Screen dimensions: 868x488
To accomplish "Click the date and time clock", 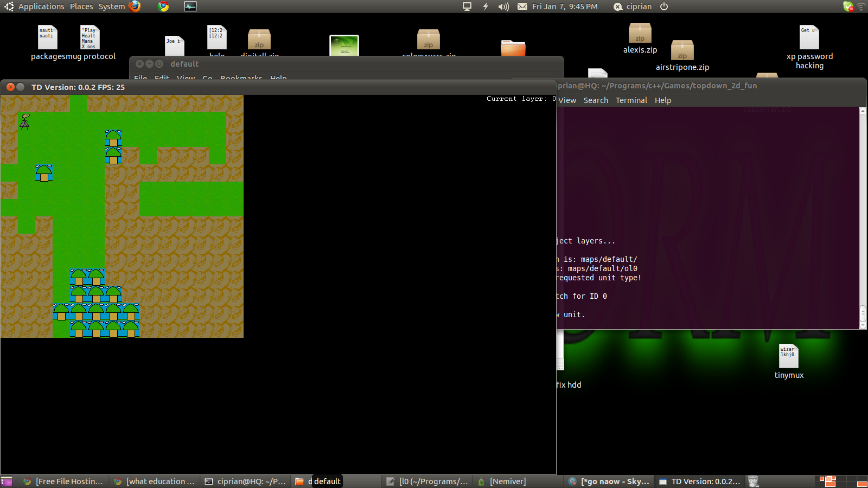I will tap(565, 7).
